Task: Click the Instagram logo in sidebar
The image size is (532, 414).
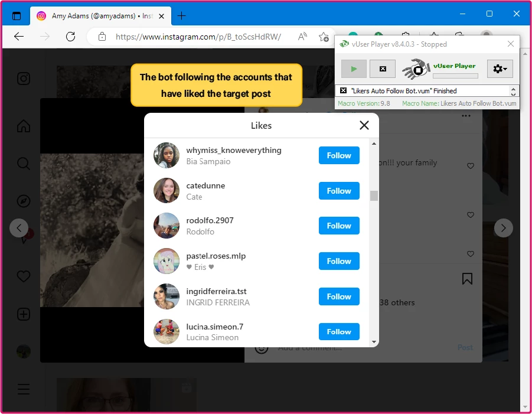Action: (24, 79)
